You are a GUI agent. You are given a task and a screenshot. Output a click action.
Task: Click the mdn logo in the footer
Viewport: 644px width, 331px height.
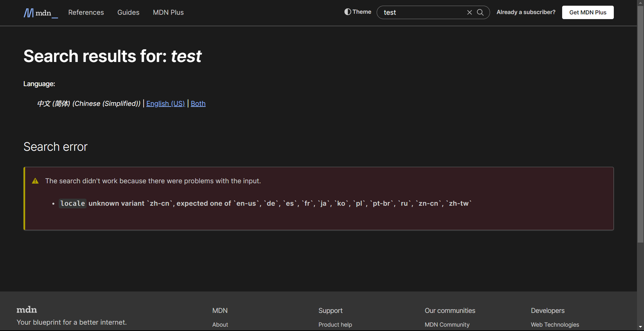tap(26, 310)
